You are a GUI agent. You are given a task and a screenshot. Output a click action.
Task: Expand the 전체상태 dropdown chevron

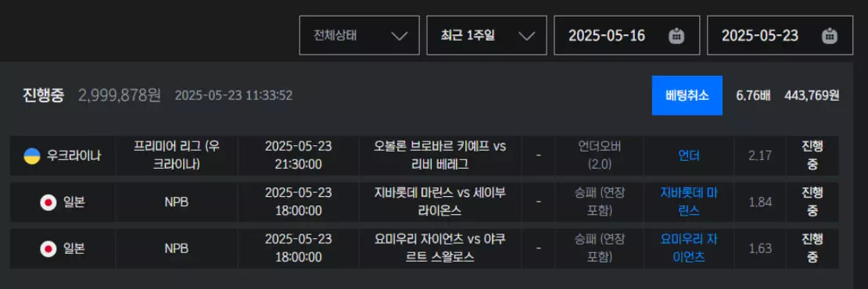[x=399, y=36]
